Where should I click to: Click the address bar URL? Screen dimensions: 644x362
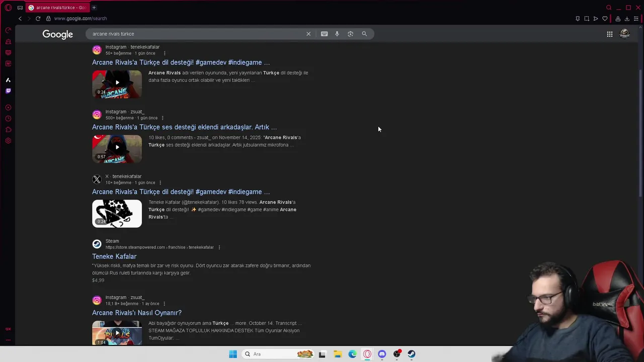point(80,19)
